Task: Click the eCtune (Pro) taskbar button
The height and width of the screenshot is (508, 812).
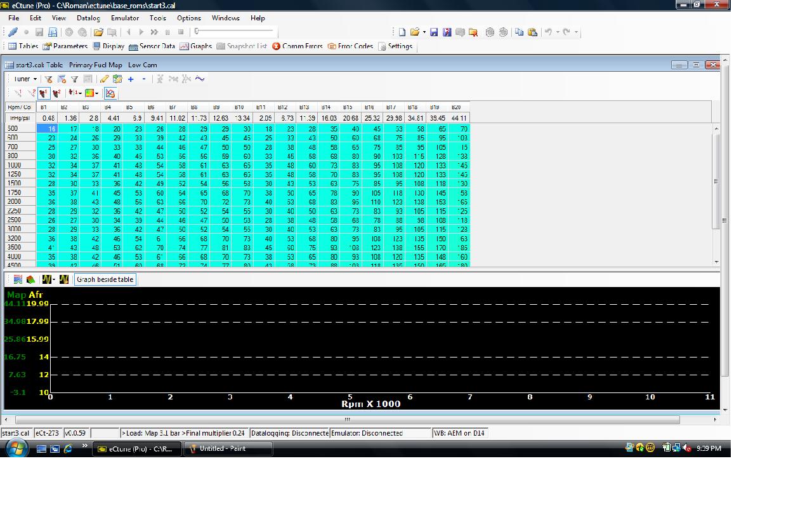Action: (138, 448)
